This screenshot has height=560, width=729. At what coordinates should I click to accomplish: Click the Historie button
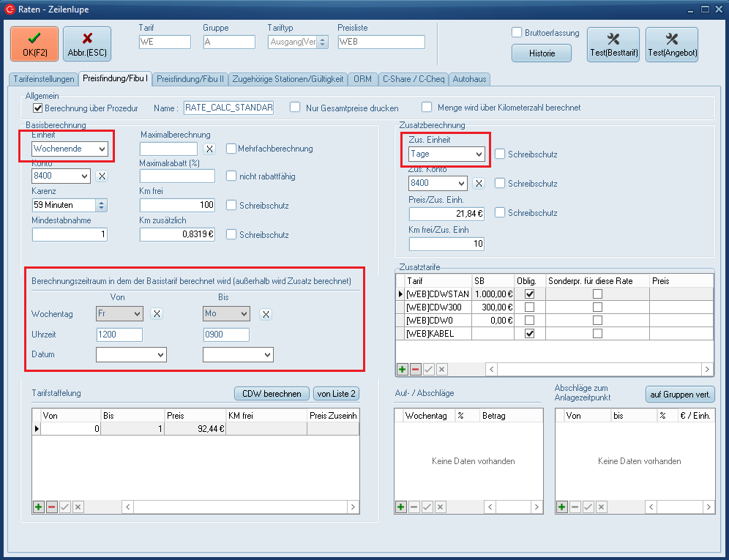pos(542,53)
